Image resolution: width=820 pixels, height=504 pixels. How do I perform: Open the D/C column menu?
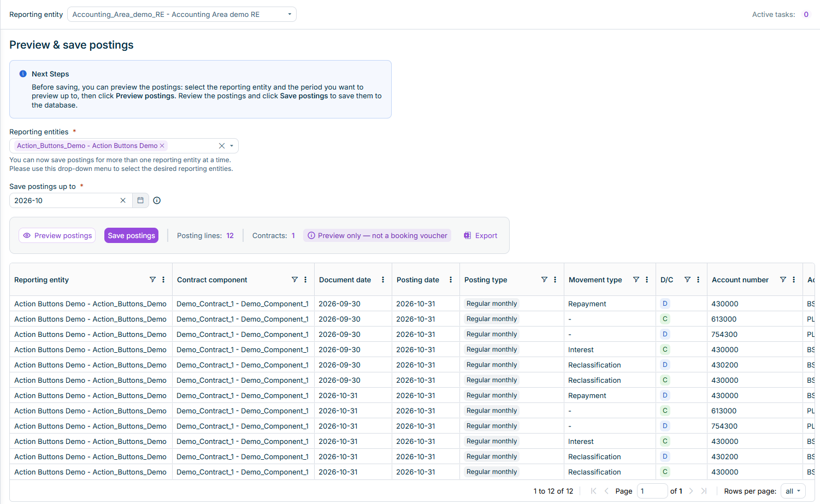coord(698,280)
